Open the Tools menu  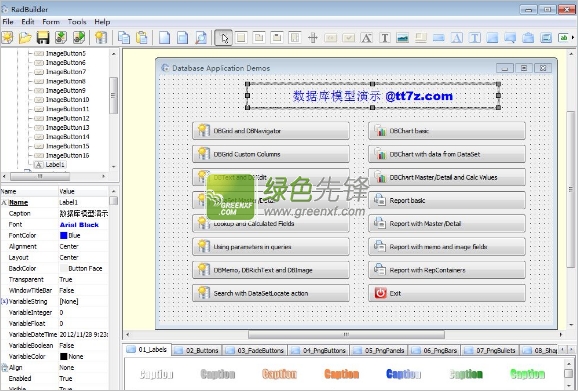(x=77, y=22)
